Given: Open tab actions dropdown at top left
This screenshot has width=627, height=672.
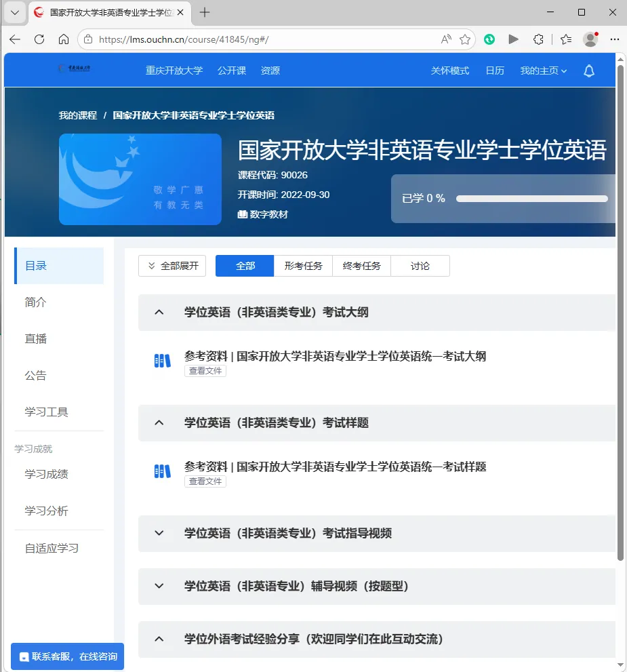Looking at the screenshot, I should click(15, 12).
